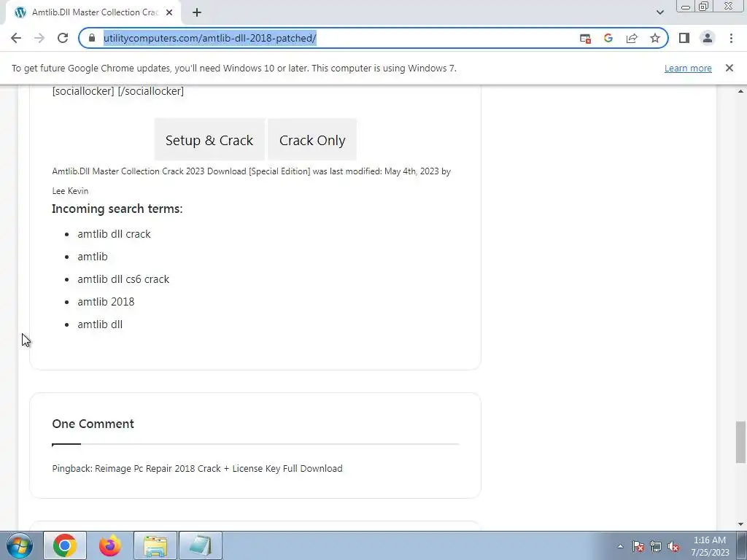This screenshot has height=560, width=747.
Task: Launch Firefox from the taskbar
Action: pyautogui.click(x=110, y=545)
